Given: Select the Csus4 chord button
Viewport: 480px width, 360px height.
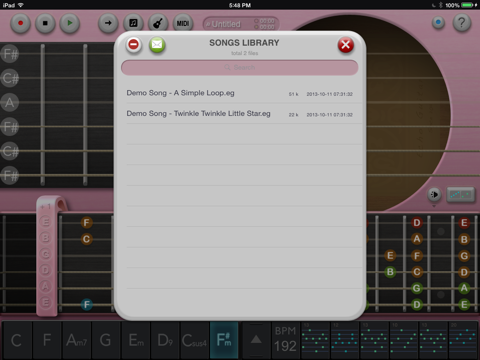Looking at the screenshot, I should pyautogui.click(x=195, y=340).
